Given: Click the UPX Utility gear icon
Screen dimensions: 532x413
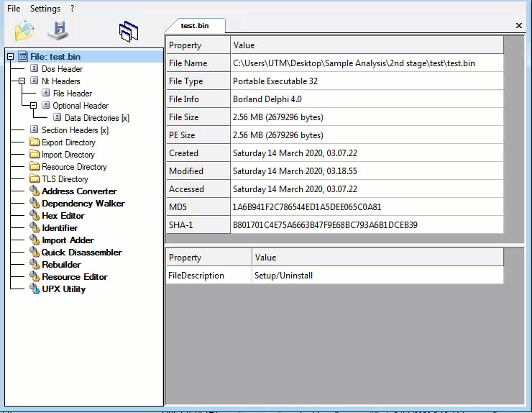Looking at the screenshot, I should pos(35,289).
